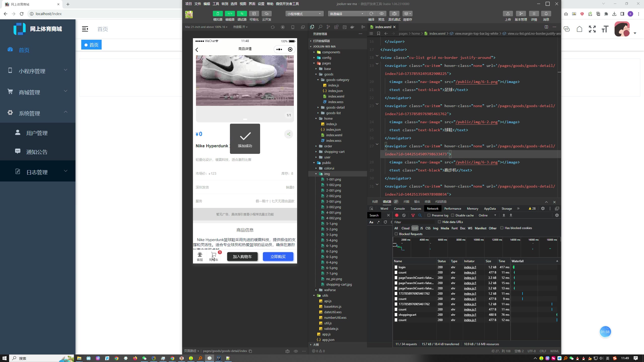Select the XHR filter type
Viewport: 644px width, 362px height.
click(415, 228)
